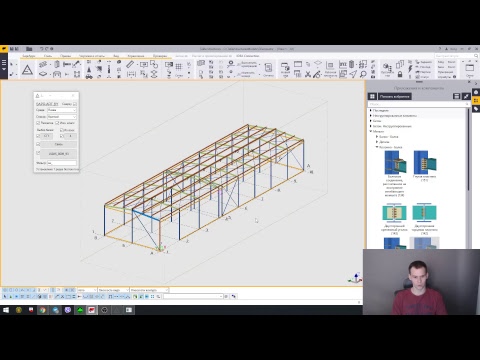Open the Windows Start menu
Screen dimensions: 480x360
tap(6, 310)
